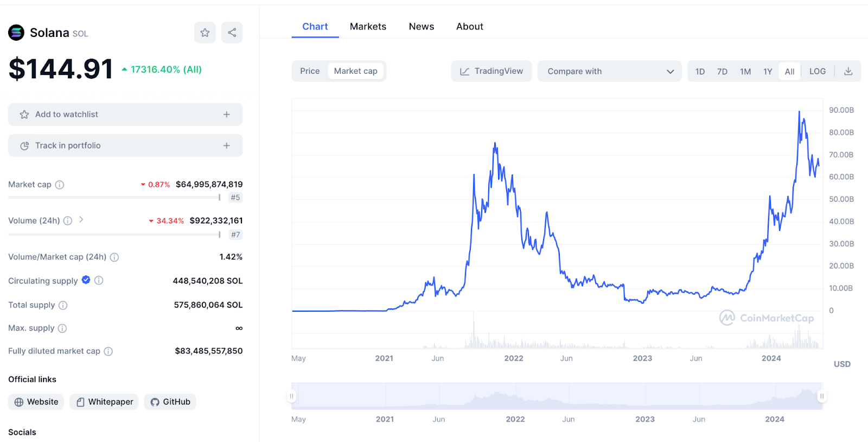Image resolution: width=868 pixels, height=442 pixels.
Task: Click the Solana logo icon
Action: [x=16, y=33]
